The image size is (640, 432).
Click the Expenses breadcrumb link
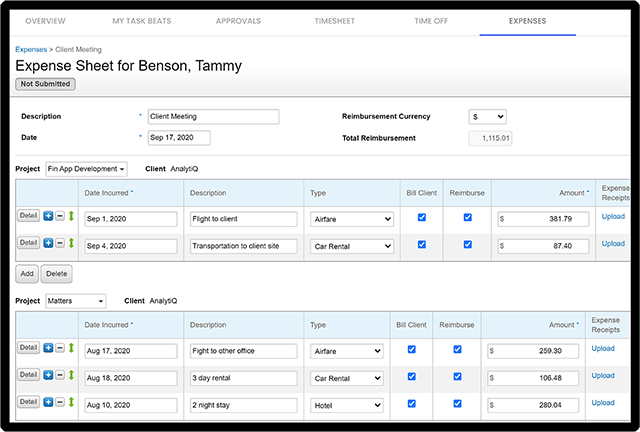click(31, 49)
